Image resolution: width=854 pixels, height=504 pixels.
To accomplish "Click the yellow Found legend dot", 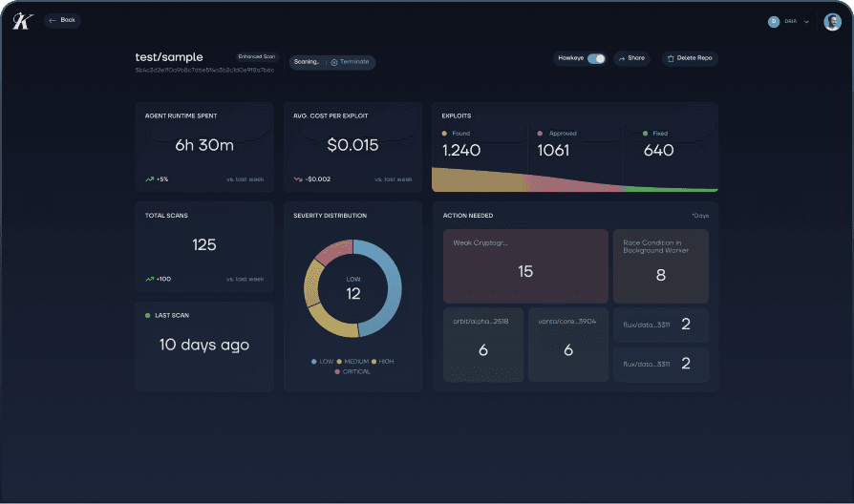I will point(444,134).
